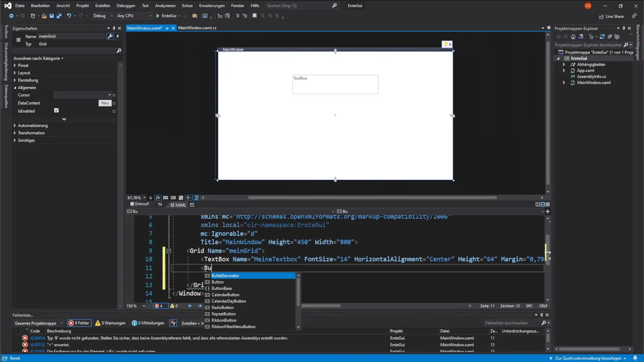Viewport: 644px width, 362px height.
Task: Refresh the designer view
Action: point(151,198)
